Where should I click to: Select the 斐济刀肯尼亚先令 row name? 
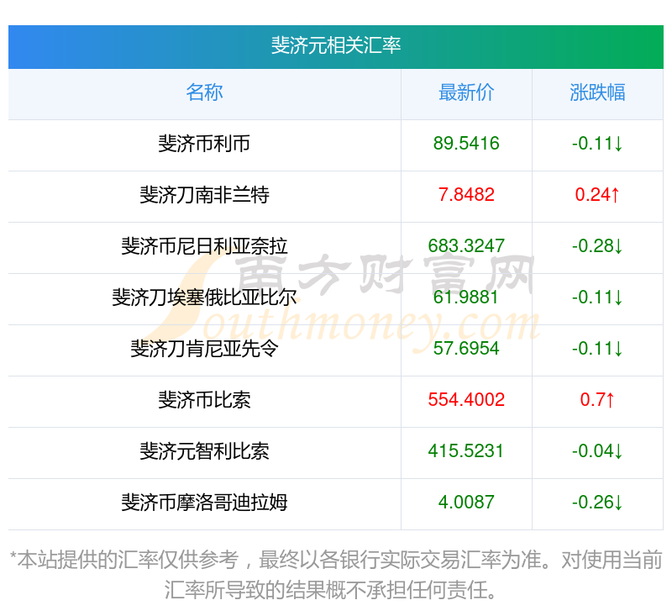(x=204, y=349)
